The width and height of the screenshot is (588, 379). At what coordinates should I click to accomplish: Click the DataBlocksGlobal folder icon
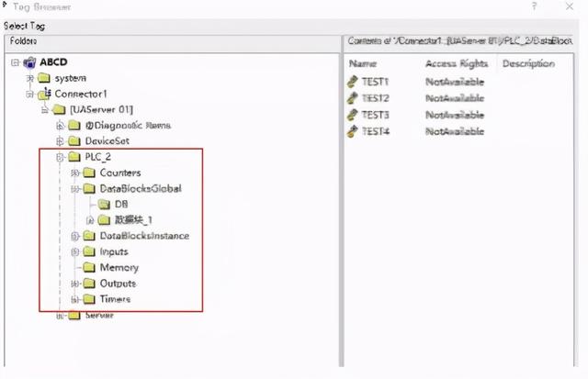[x=89, y=188]
